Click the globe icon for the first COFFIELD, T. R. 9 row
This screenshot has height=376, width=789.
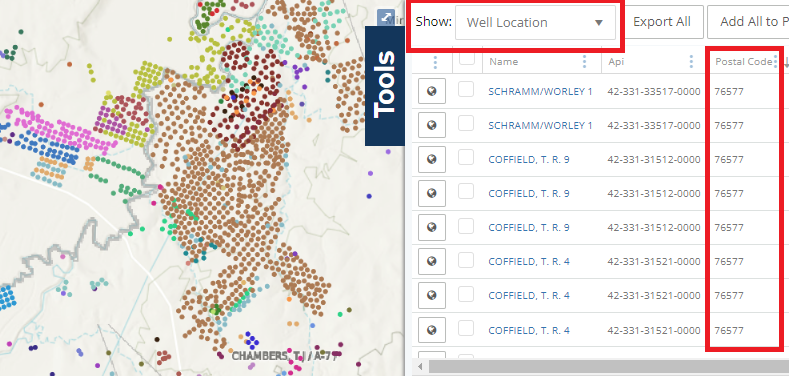click(x=432, y=159)
